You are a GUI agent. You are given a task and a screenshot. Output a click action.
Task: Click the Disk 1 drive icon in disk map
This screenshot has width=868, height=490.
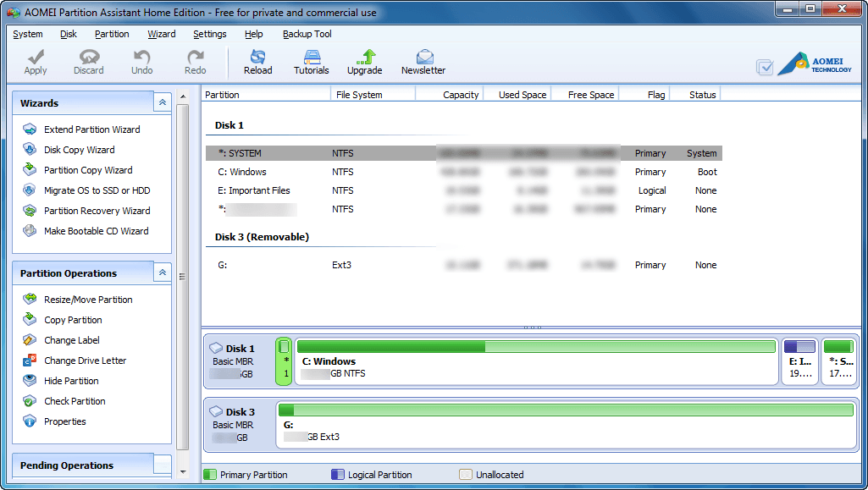point(216,349)
